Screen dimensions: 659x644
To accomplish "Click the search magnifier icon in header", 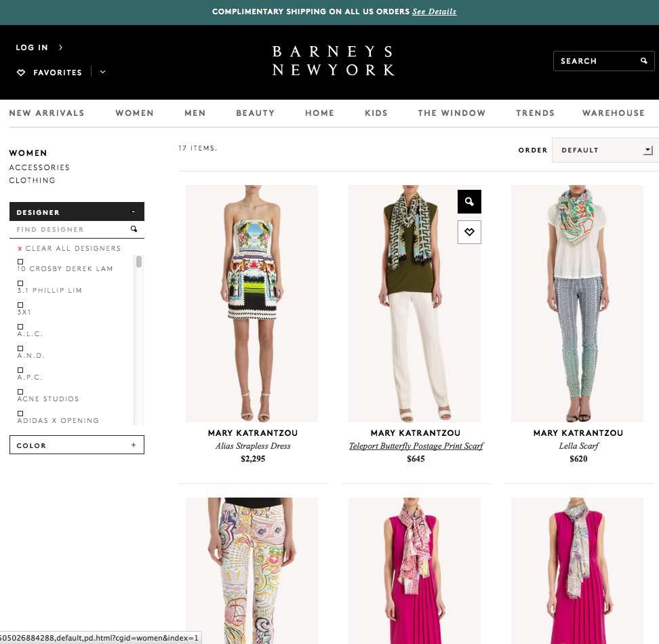I will click(x=643, y=61).
